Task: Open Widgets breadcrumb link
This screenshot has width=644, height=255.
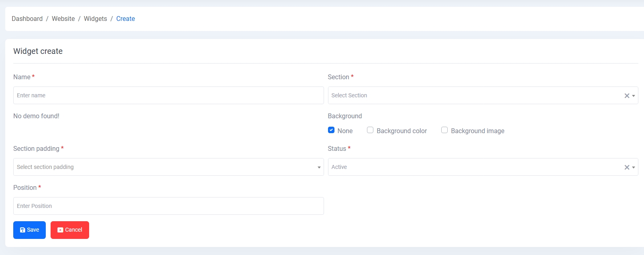Action: click(x=96, y=19)
